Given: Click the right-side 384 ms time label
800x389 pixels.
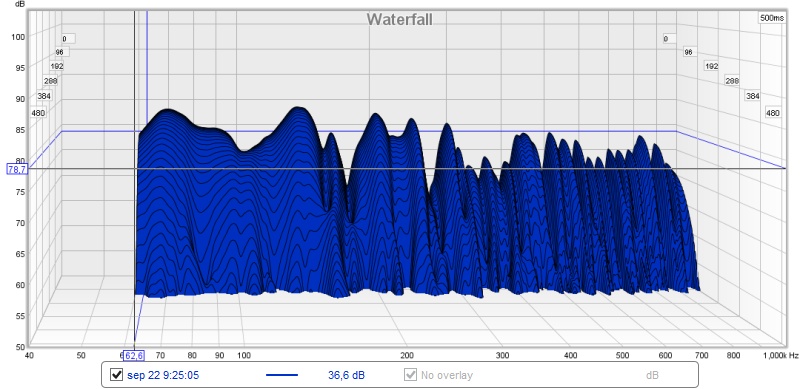Looking at the screenshot, I should tap(752, 95).
